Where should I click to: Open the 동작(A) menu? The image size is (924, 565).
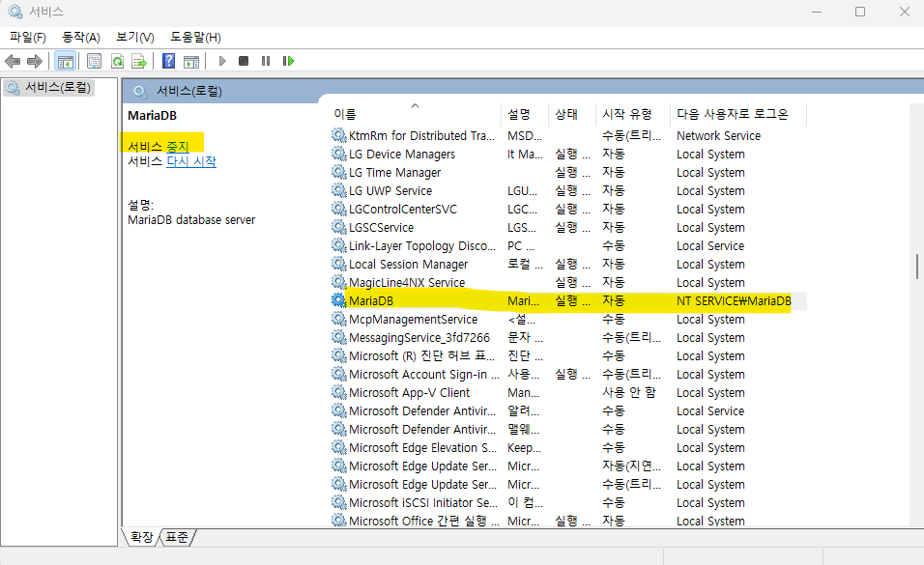click(81, 37)
